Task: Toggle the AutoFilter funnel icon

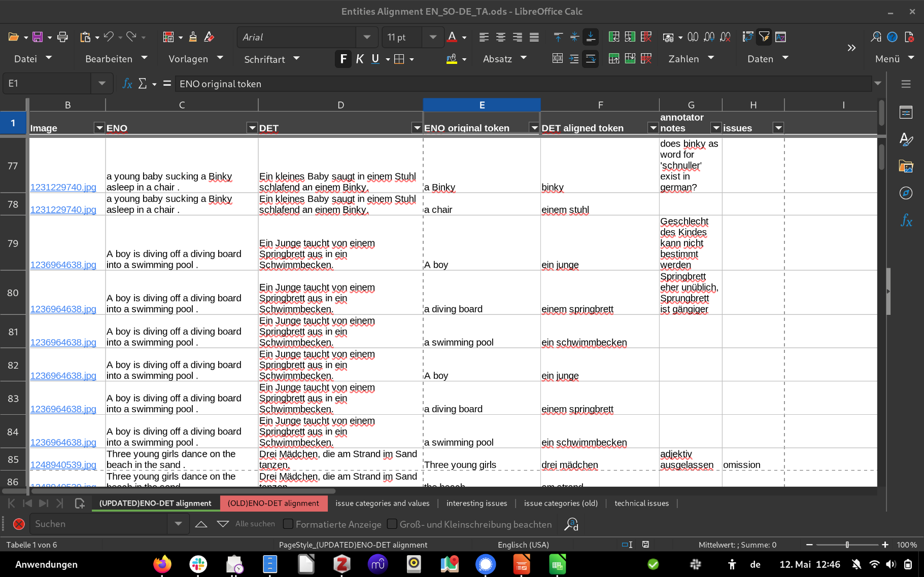Action: click(x=764, y=37)
